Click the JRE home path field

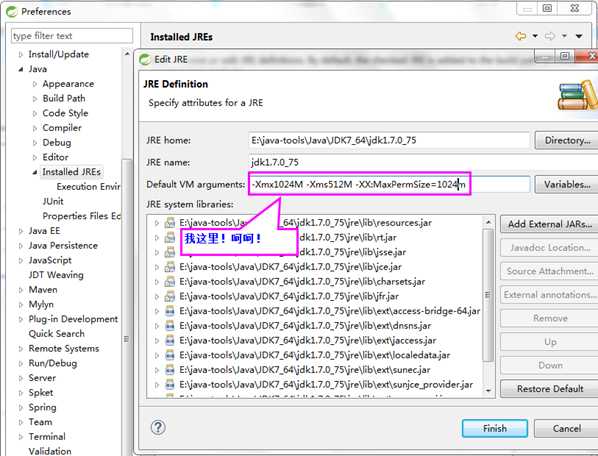389,140
